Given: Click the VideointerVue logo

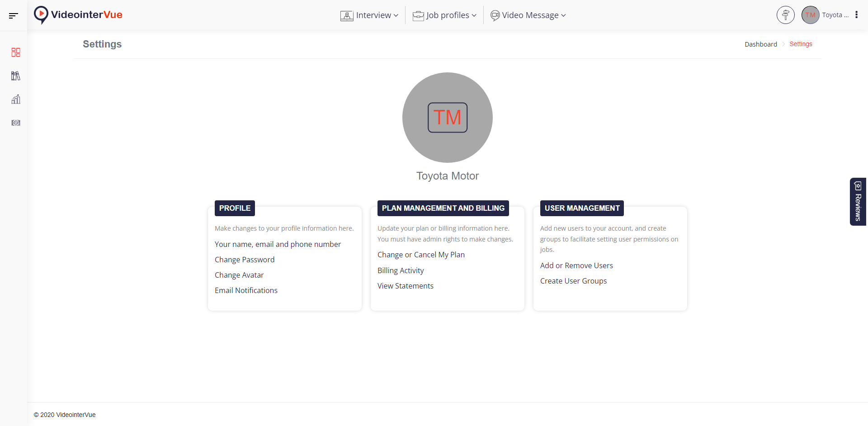Looking at the screenshot, I should coord(78,15).
